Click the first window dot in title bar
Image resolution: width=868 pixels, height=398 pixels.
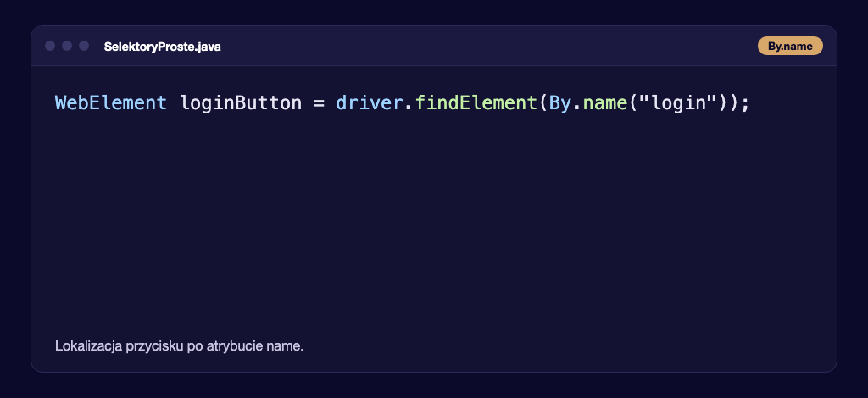pos(50,46)
